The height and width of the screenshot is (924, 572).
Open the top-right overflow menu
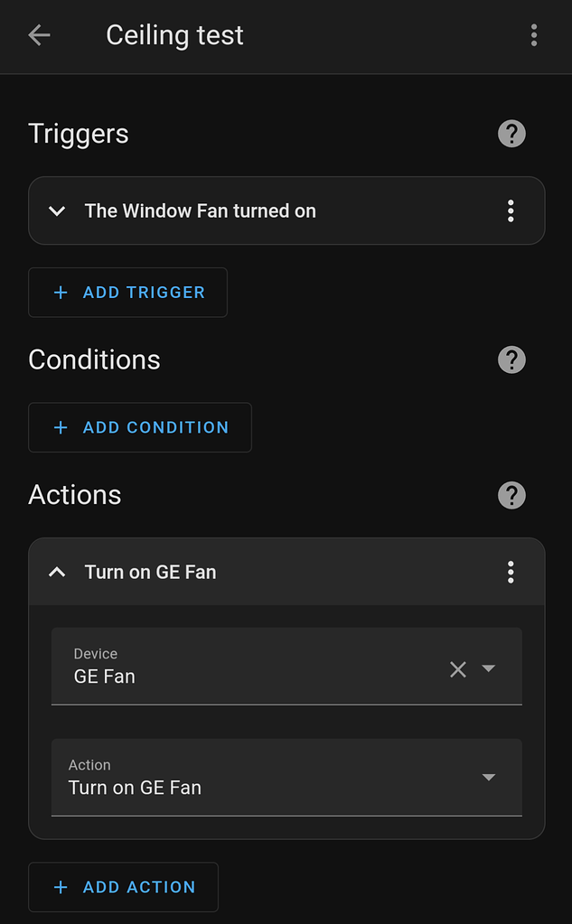534,35
